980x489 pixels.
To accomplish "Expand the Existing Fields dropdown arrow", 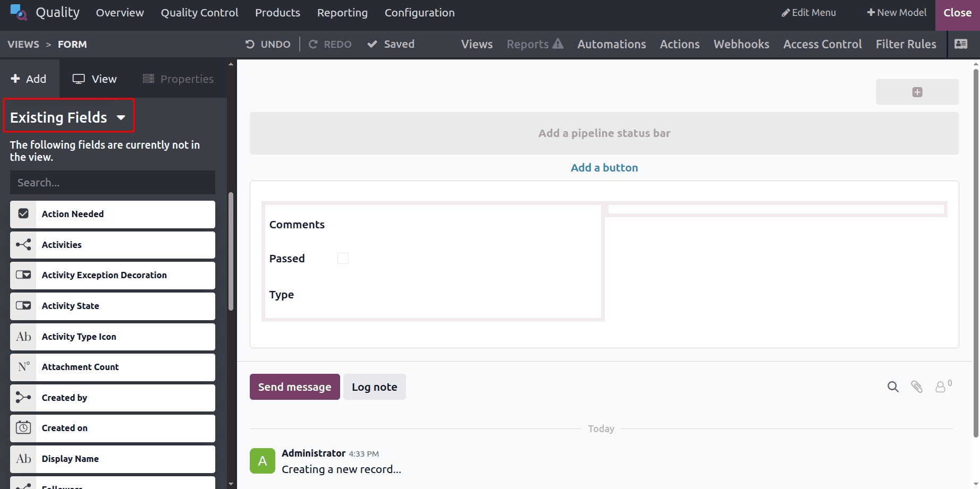I will [121, 117].
